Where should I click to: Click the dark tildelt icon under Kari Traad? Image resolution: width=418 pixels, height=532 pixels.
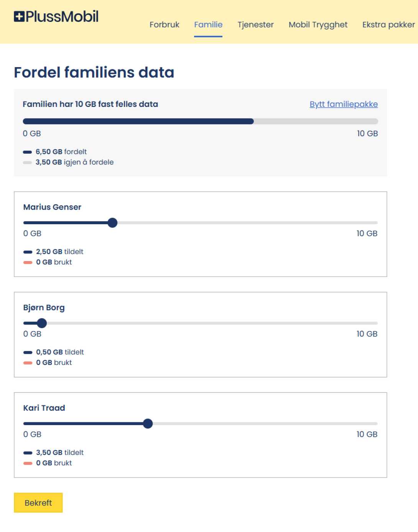[28, 453]
